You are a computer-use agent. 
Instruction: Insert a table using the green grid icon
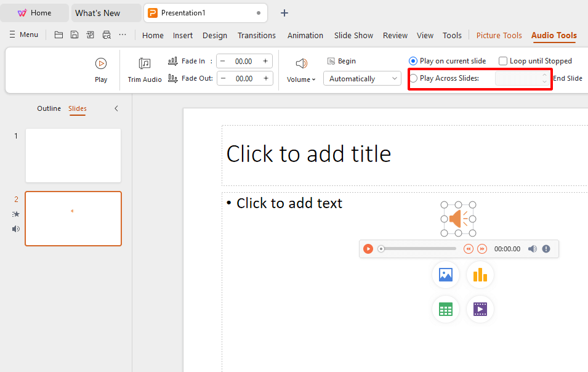[446, 309]
